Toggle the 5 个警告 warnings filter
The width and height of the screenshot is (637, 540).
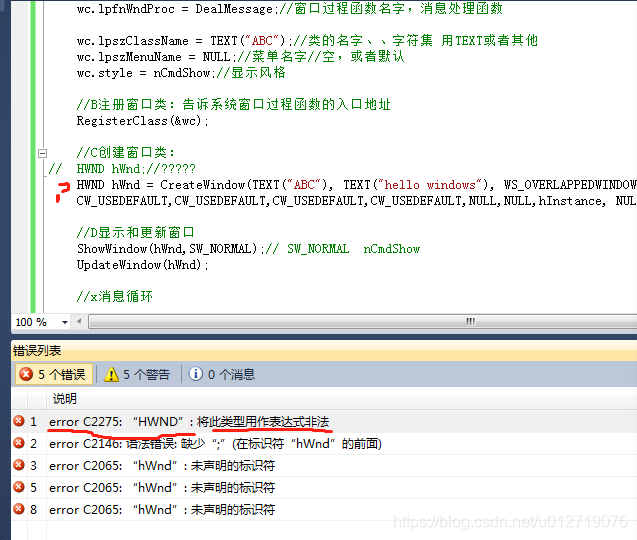[x=137, y=374]
